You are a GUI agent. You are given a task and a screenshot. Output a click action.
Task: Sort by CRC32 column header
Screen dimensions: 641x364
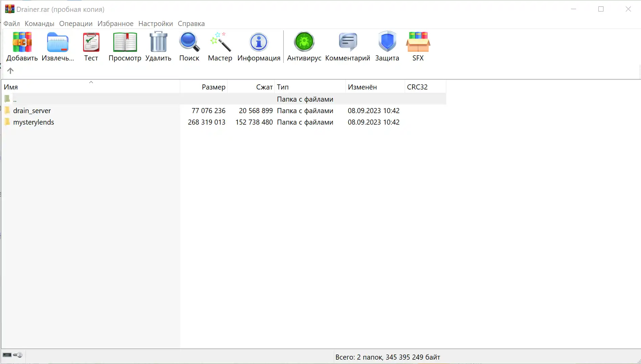tap(425, 87)
